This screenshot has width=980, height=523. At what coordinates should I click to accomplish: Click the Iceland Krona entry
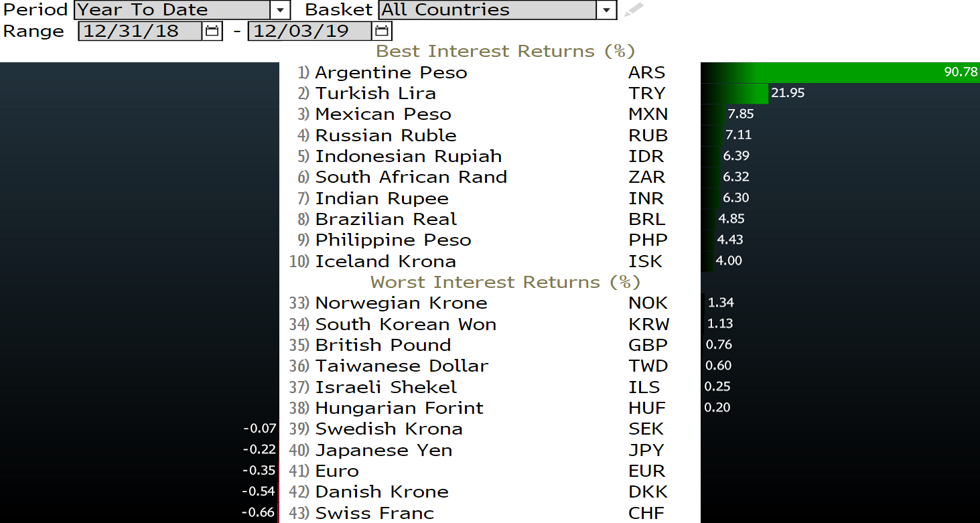pyautogui.click(x=385, y=261)
